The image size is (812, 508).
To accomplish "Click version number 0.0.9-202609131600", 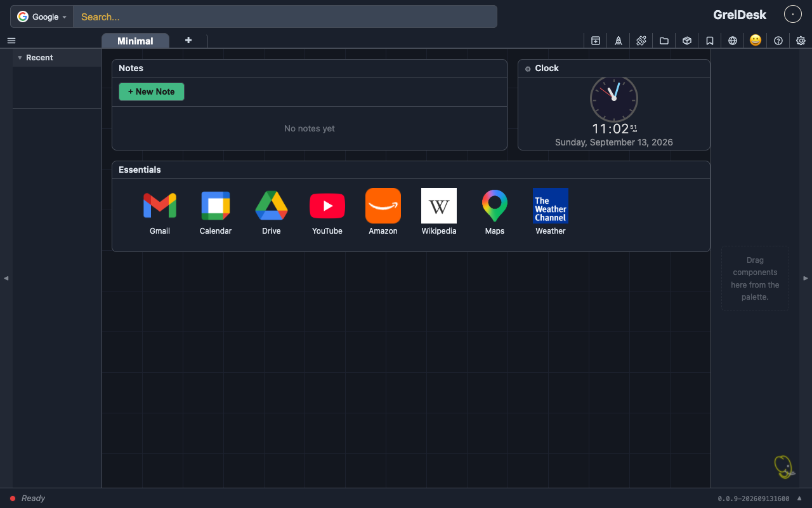I will point(754,498).
